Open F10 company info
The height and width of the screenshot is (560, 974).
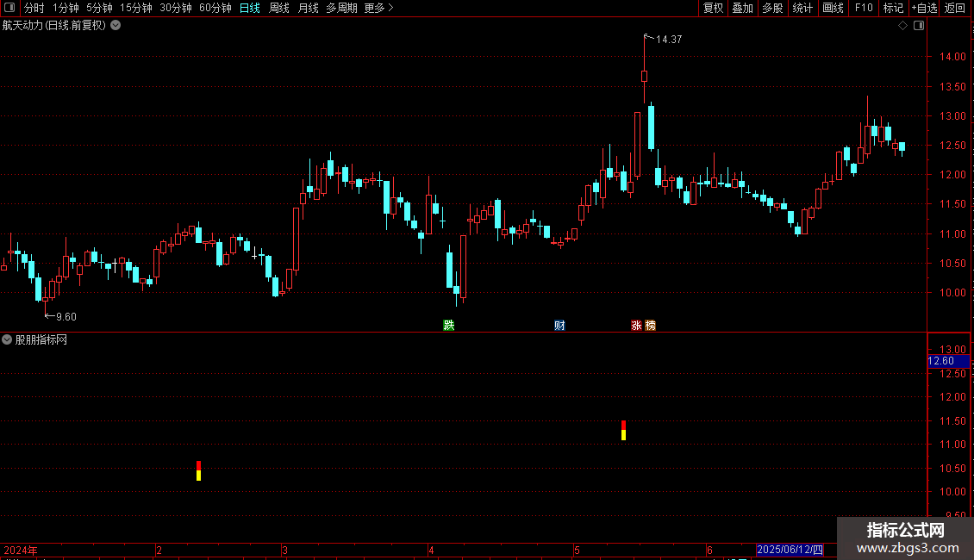(864, 8)
